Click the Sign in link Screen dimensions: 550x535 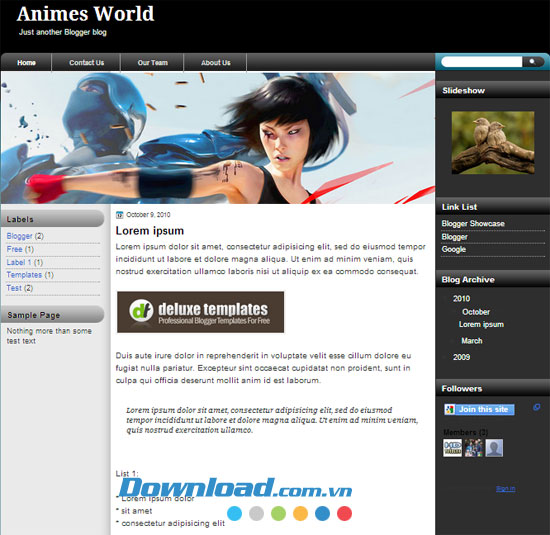[x=505, y=489]
